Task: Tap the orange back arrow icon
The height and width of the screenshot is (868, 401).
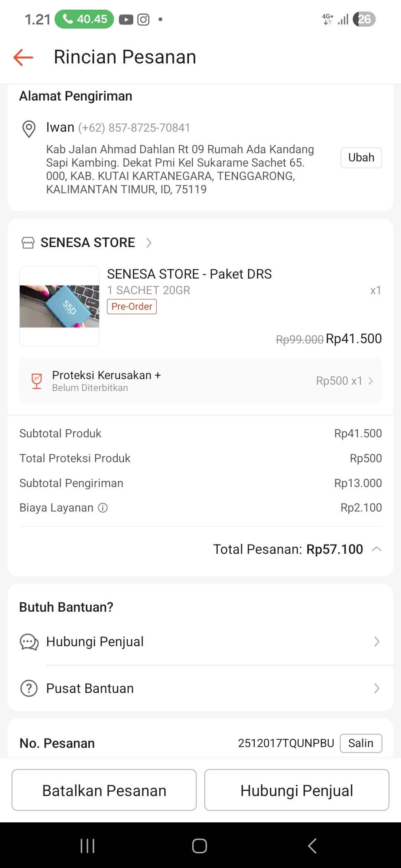Action: pos(23,57)
